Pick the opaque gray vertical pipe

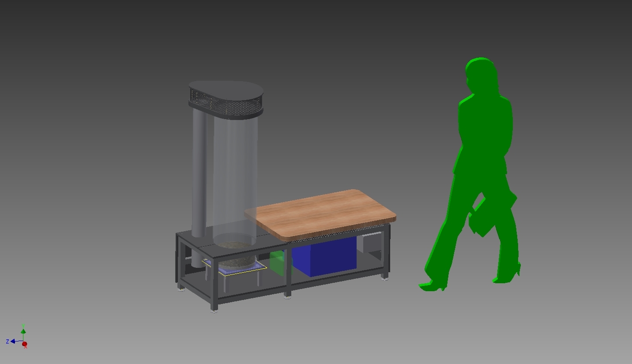click(x=199, y=176)
